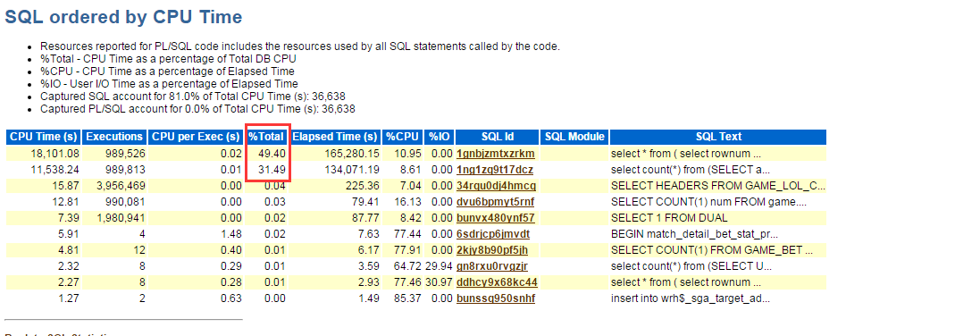Click the 'SQL Text' column header
This screenshot has width=980, height=336.
[718, 137]
